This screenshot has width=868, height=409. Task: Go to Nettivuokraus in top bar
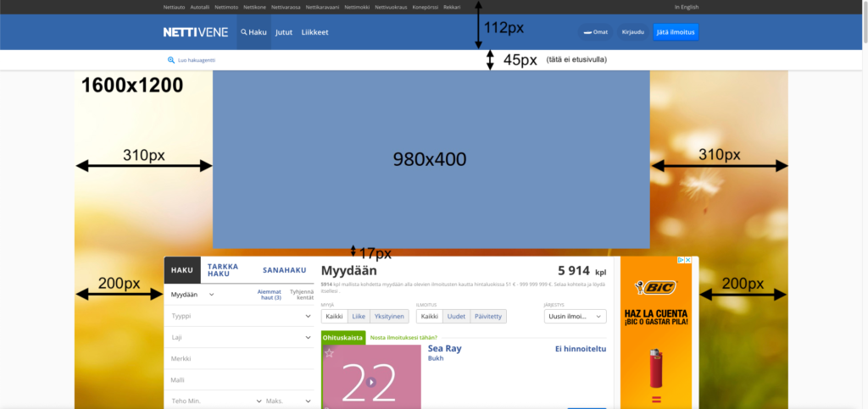392,7
